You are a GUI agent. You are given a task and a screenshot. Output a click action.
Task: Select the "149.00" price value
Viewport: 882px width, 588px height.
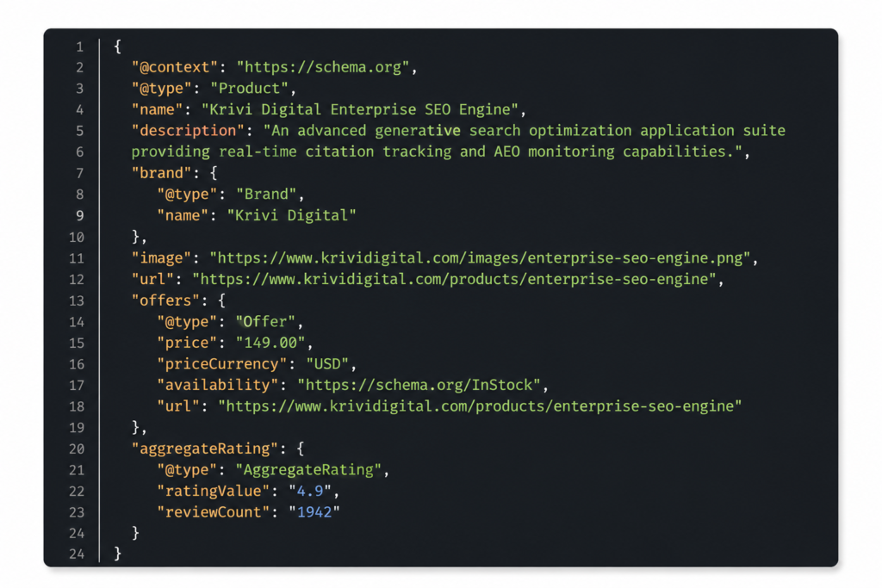pos(270,343)
